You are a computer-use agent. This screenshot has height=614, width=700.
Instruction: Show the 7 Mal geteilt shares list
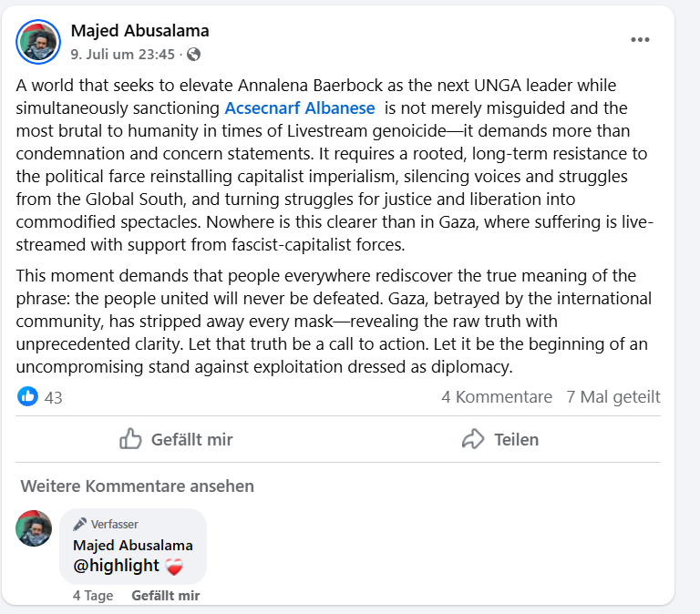(612, 397)
